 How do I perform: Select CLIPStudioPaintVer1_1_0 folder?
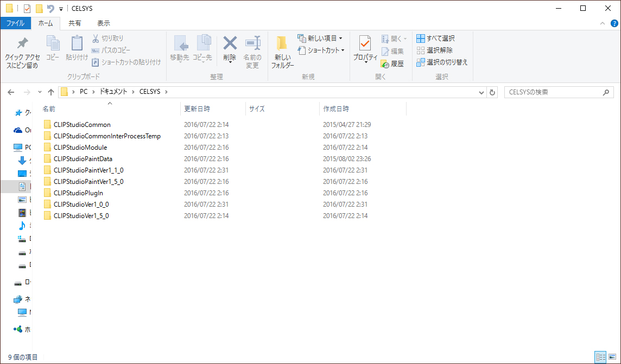point(88,170)
